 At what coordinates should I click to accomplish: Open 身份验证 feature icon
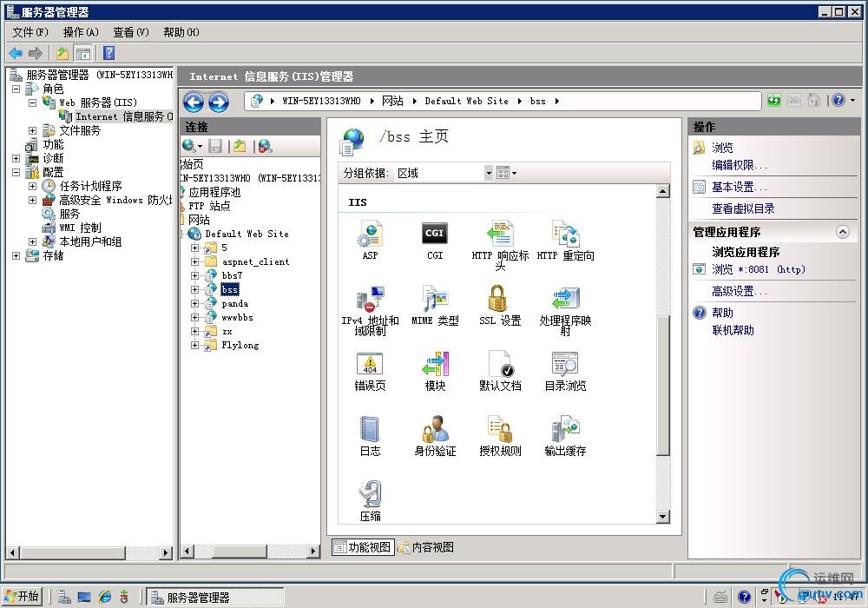coord(435,436)
